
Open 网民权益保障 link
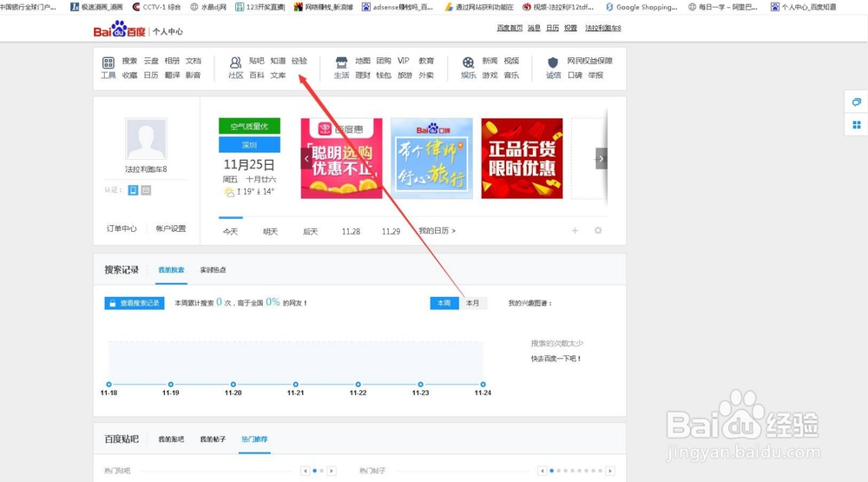coord(589,61)
